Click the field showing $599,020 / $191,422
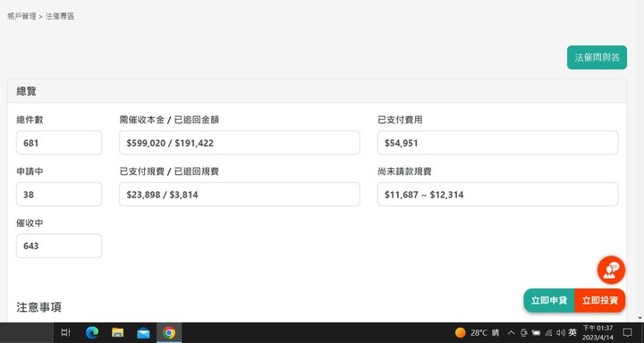Image resolution: width=644 pixels, height=343 pixels. pos(240,143)
